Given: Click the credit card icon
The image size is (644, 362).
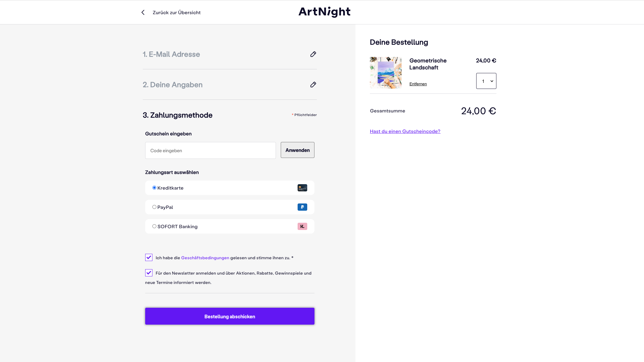Looking at the screenshot, I should click(x=302, y=188).
